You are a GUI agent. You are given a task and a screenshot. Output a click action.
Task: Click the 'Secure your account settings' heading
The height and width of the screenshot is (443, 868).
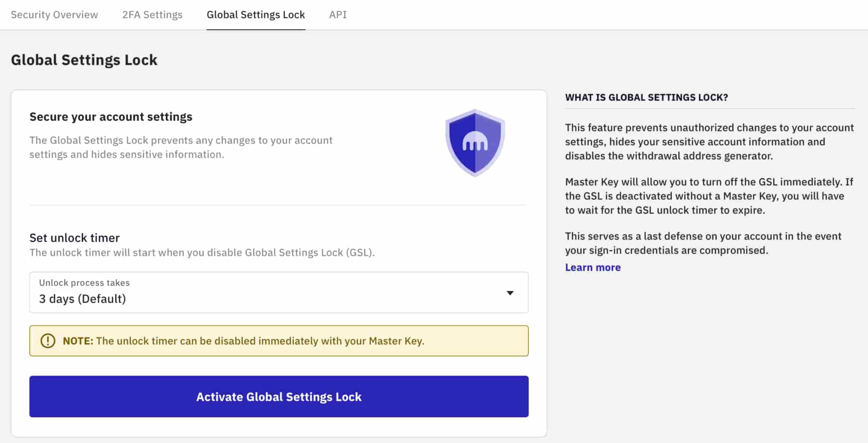coord(111,117)
